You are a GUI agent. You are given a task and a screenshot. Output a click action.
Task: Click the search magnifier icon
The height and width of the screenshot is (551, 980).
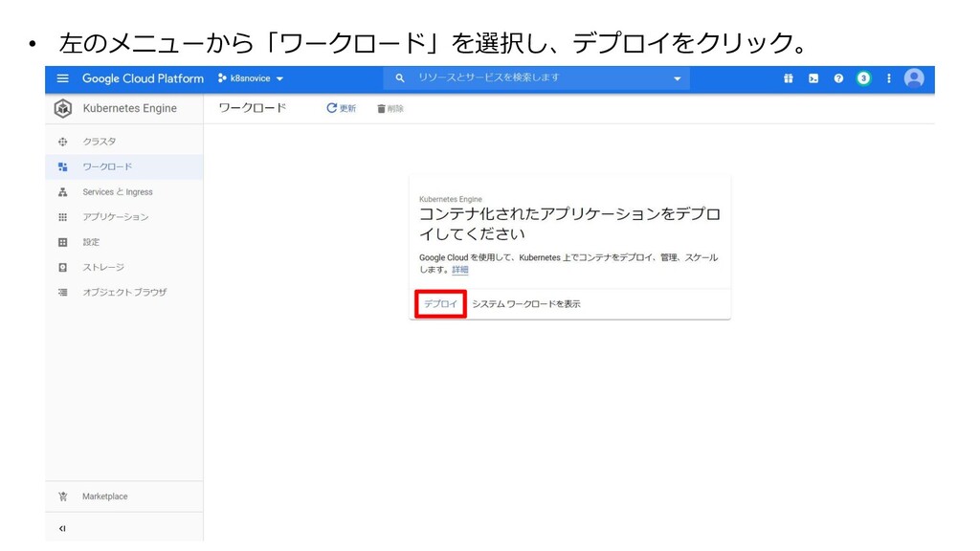coord(400,77)
